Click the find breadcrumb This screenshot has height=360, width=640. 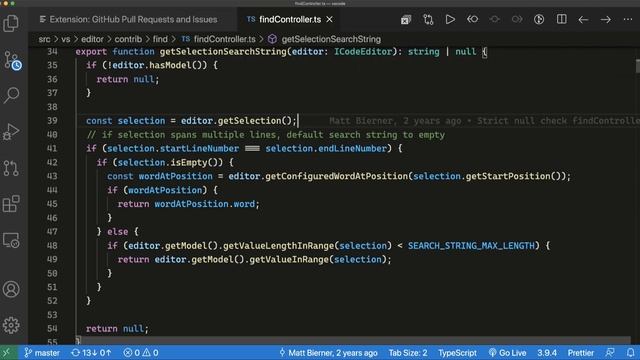160,39
